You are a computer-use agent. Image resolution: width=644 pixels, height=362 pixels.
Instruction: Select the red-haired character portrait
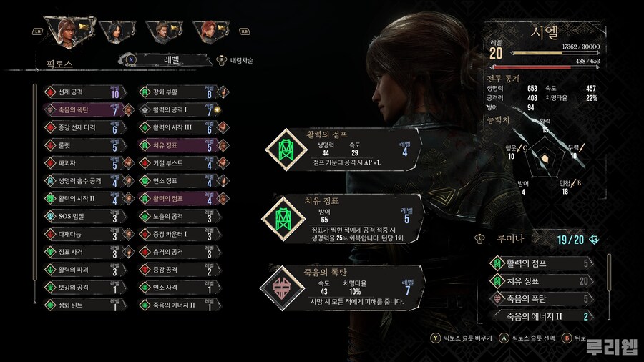point(211,31)
